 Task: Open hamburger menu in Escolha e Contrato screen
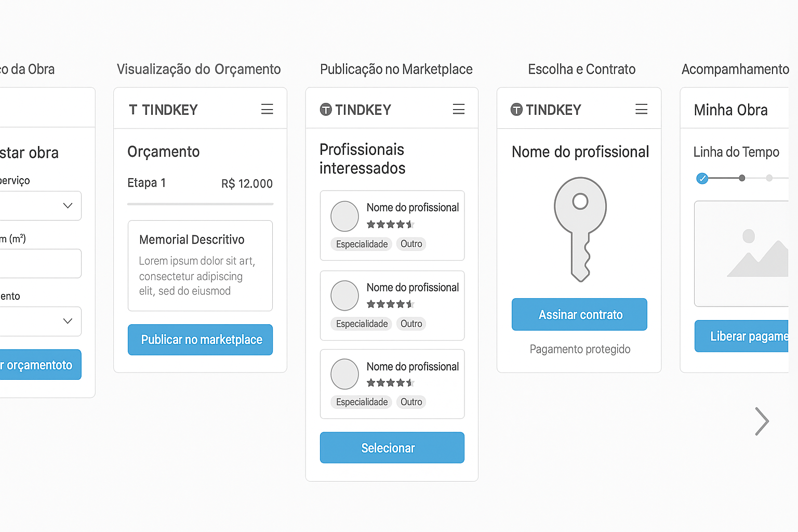click(x=642, y=109)
